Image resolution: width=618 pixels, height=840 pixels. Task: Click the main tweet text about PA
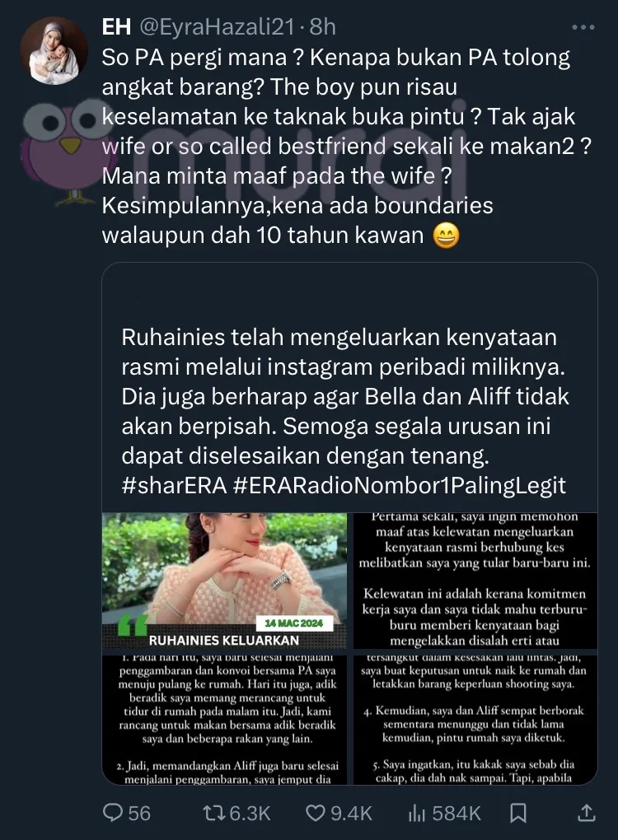[347, 147]
